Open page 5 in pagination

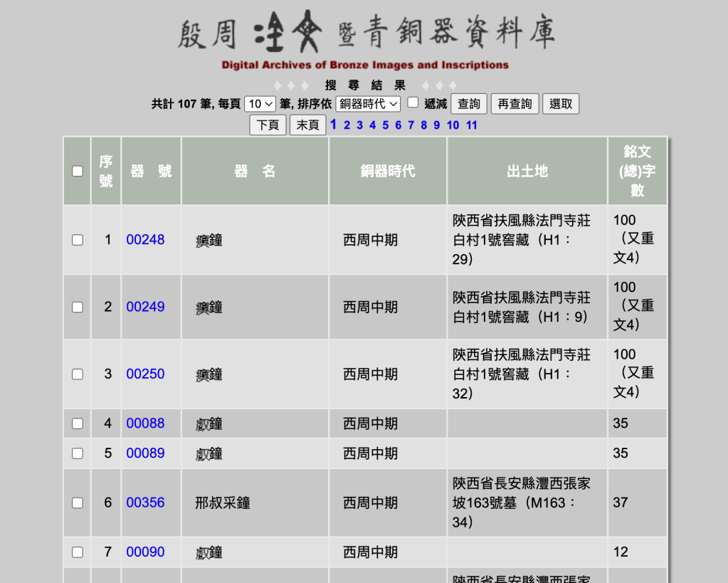click(x=385, y=125)
